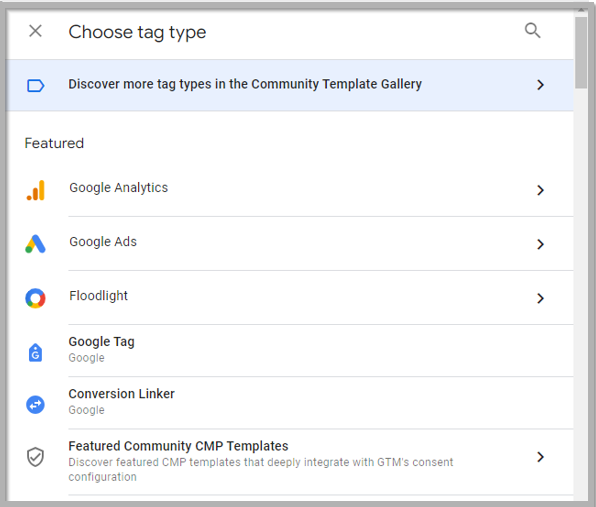Expand the Floodlight chevron arrow
Image resolution: width=596 pixels, height=507 pixels.
click(540, 298)
